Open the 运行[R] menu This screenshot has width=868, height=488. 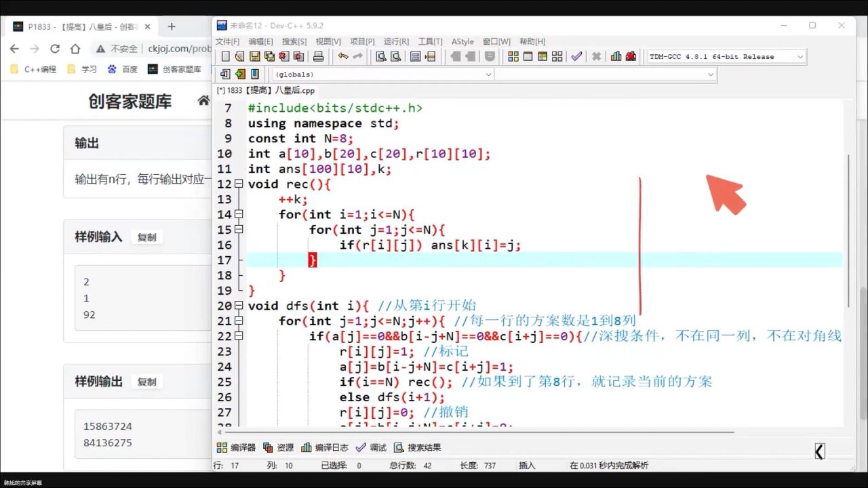(395, 41)
